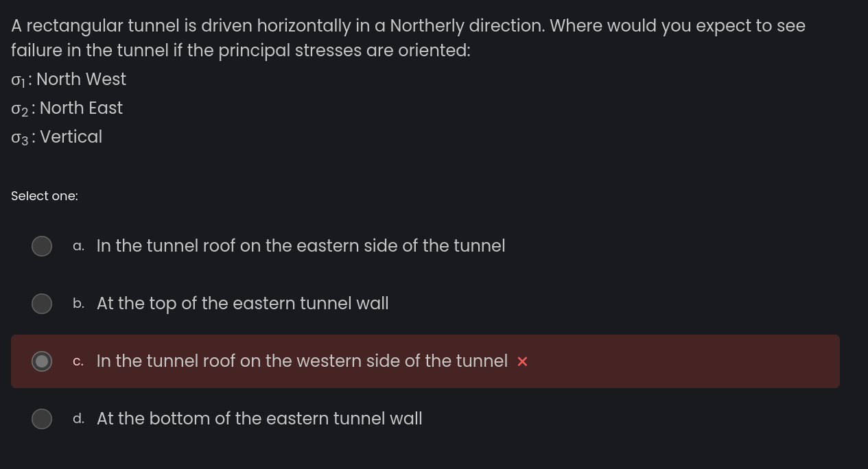The width and height of the screenshot is (868, 469).
Task: Click the red X incorrect-answer icon
Action: coord(522,361)
